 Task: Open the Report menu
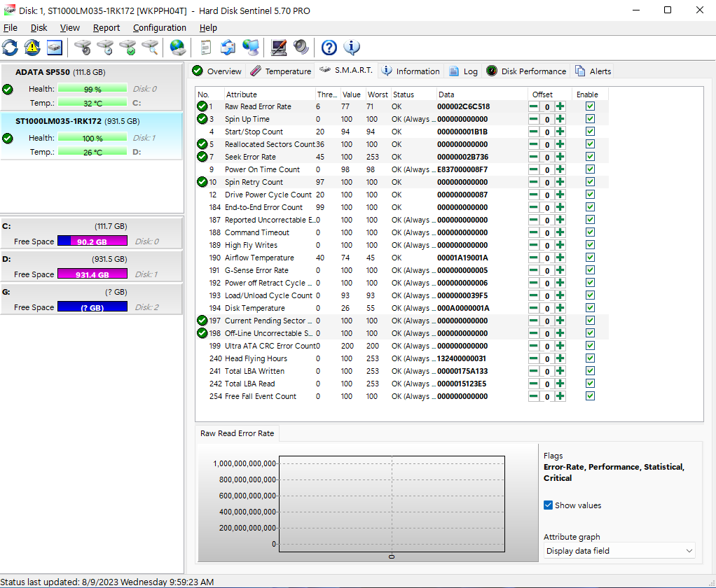coord(106,28)
